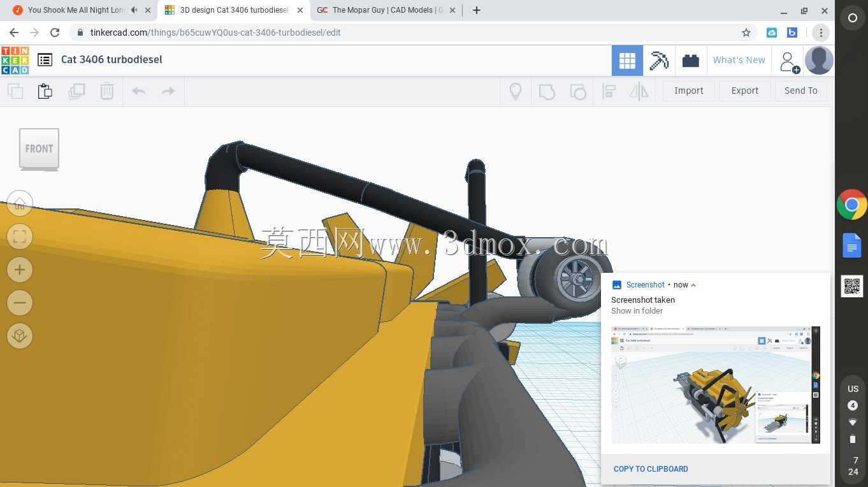Click the US keyboard input indicator

click(853, 389)
